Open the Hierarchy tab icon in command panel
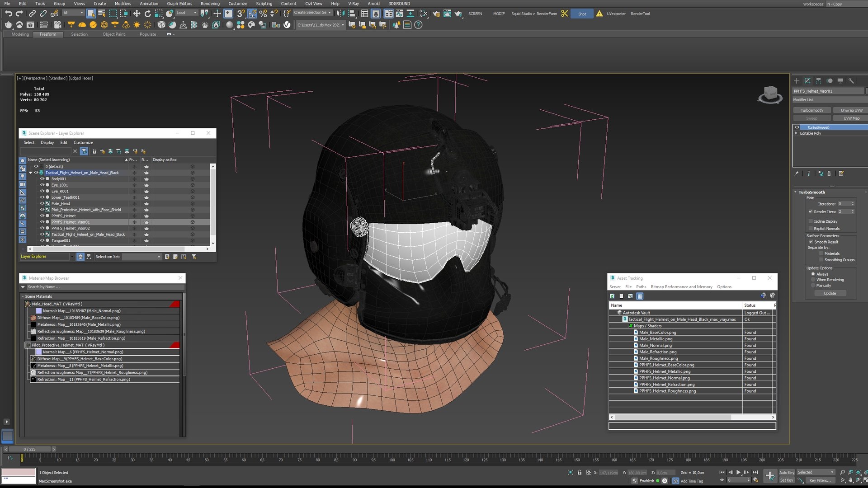 pyautogui.click(x=818, y=81)
